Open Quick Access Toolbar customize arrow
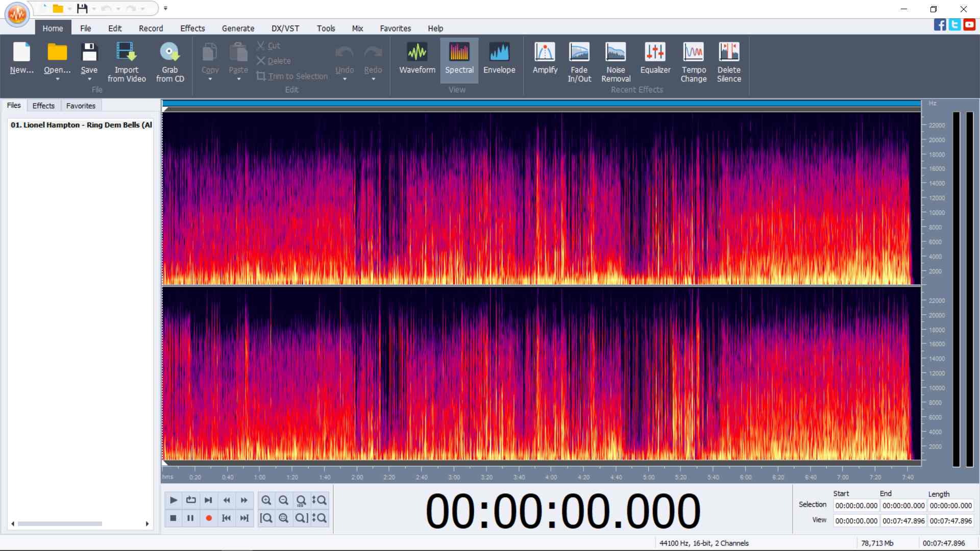 point(165,9)
